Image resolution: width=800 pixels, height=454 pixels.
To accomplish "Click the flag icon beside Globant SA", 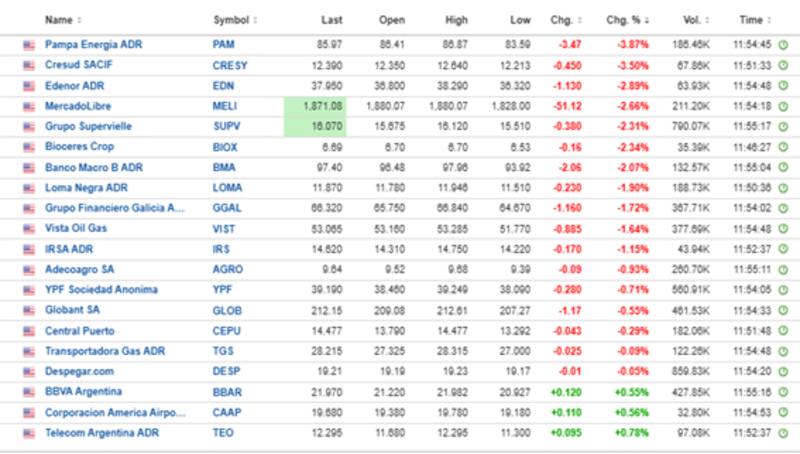I will coord(29,310).
